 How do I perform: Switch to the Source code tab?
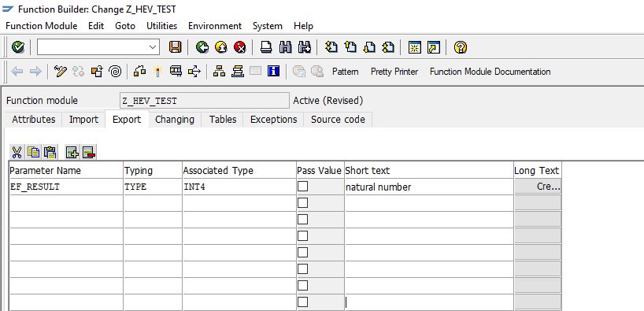[338, 120]
